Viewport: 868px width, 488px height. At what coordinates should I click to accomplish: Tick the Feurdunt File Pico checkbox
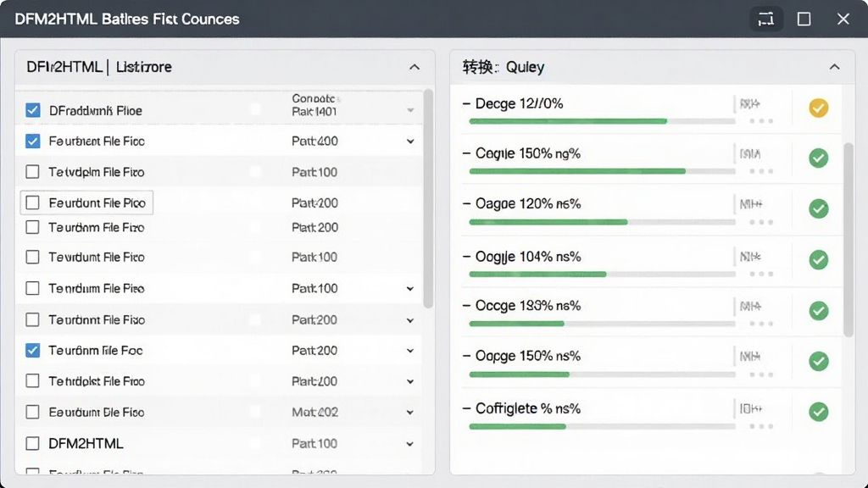(x=33, y=203)
